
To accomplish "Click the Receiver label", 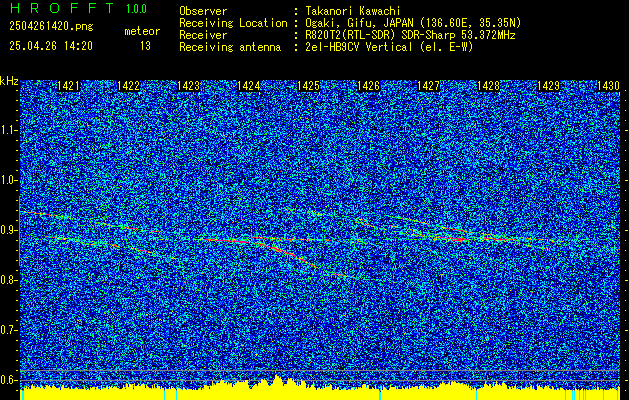I will point(203,35).
